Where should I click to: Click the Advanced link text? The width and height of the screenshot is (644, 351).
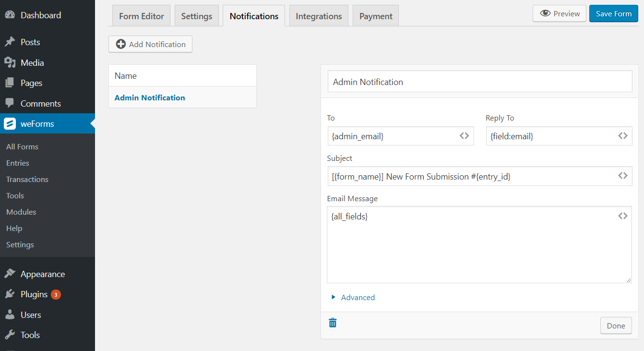[358, 297]
